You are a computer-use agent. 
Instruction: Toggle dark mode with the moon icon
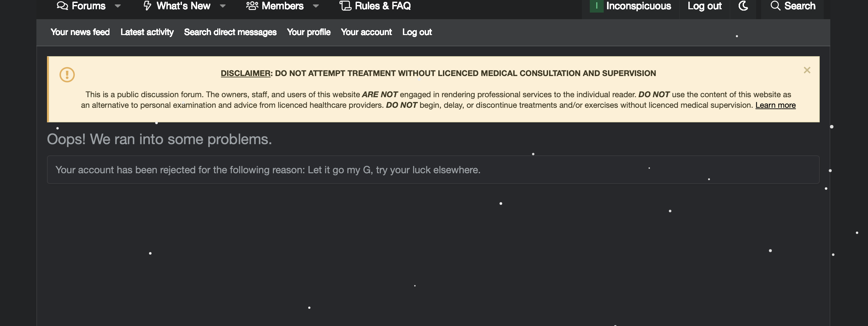click(743, 6)
